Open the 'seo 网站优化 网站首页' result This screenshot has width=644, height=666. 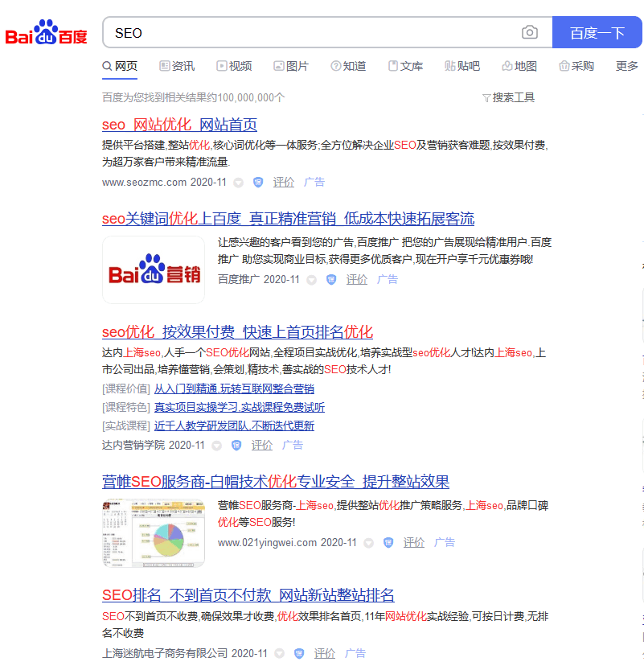pyautogui.click(x=179, y=125)
